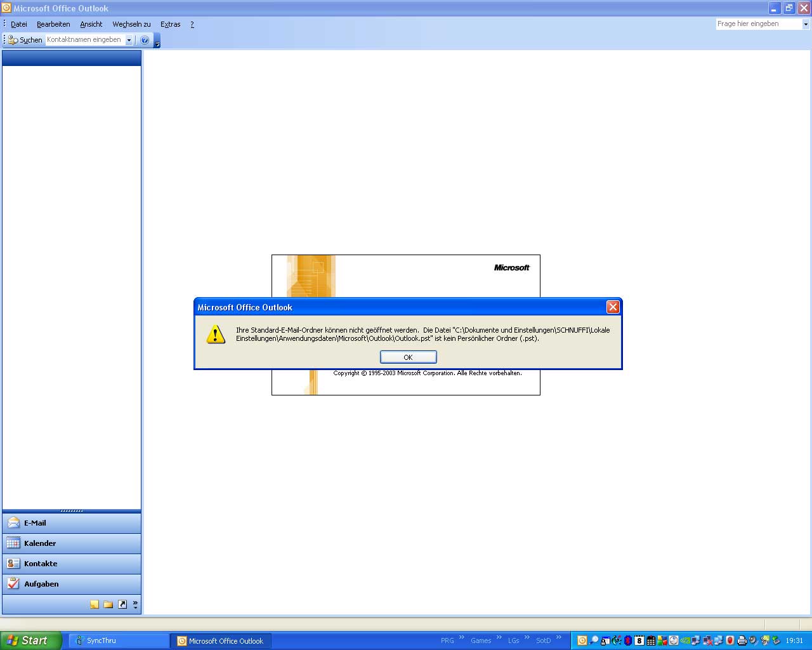Expand the Frage hier eingeben dropdown
812x650 pixels.
coord(806,24)
